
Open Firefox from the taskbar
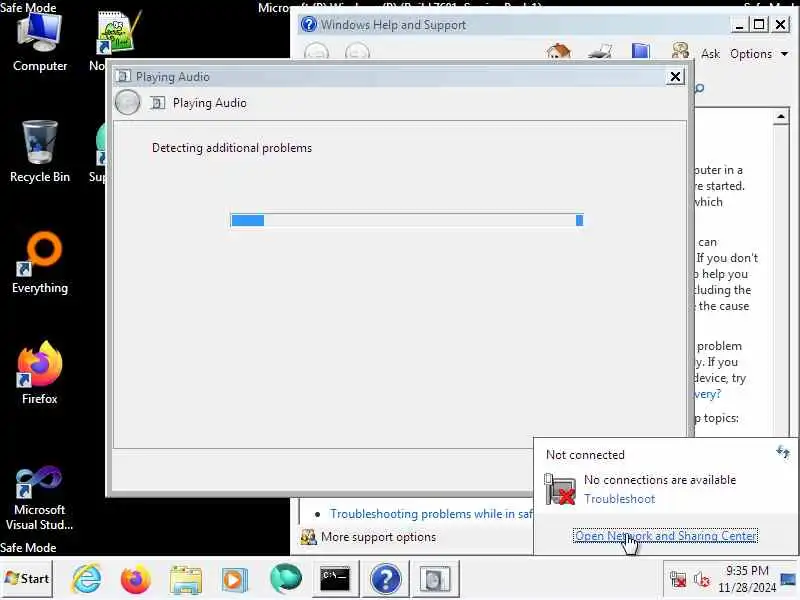point(136,579)
